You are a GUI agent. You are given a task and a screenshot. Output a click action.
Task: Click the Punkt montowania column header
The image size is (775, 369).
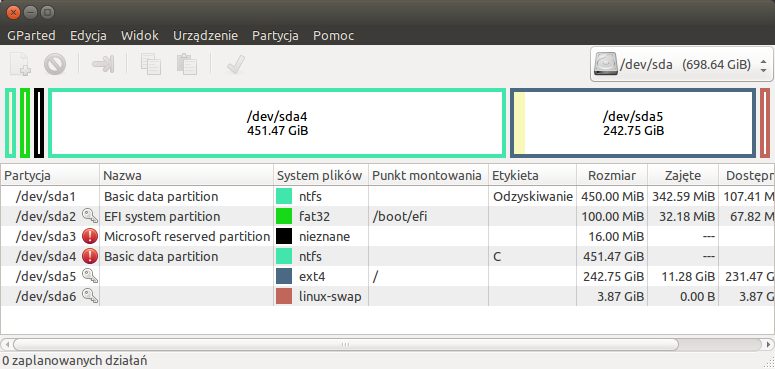pos(428,175)
